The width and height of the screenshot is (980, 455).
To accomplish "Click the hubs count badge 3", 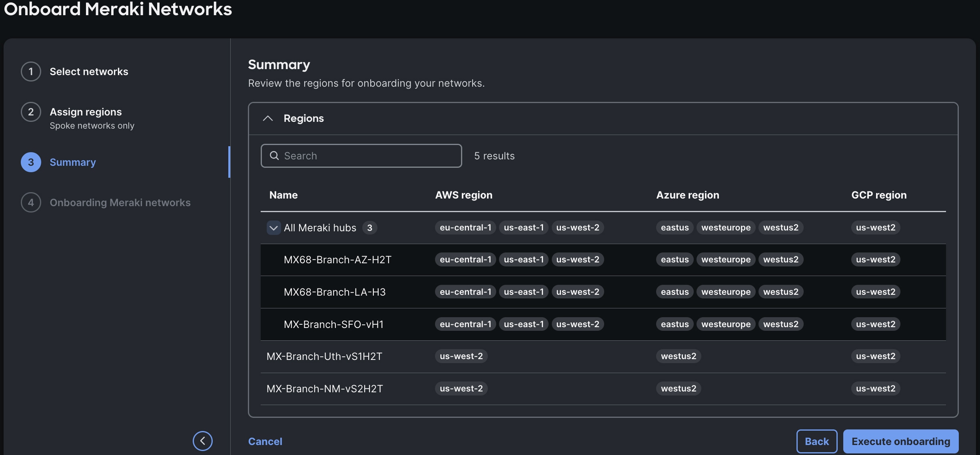I will 370,228.
